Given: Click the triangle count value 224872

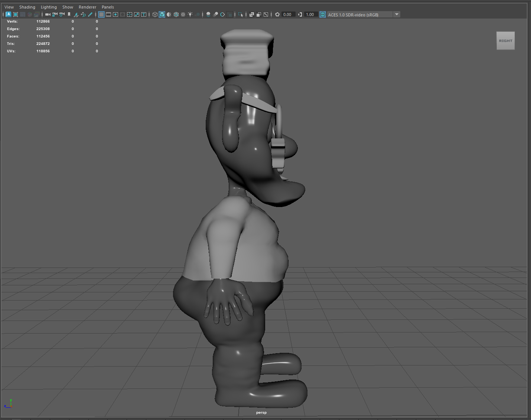Looking at the screenshot, I should click(43, 44).
